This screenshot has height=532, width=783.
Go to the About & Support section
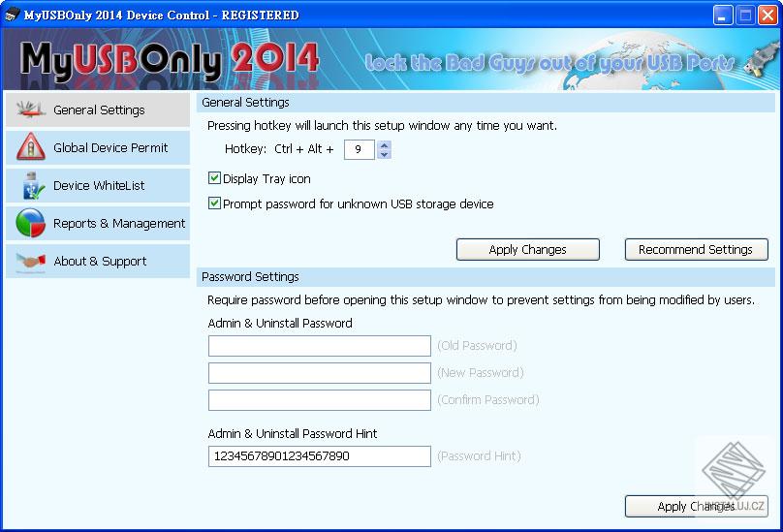(x=98, y=262)
